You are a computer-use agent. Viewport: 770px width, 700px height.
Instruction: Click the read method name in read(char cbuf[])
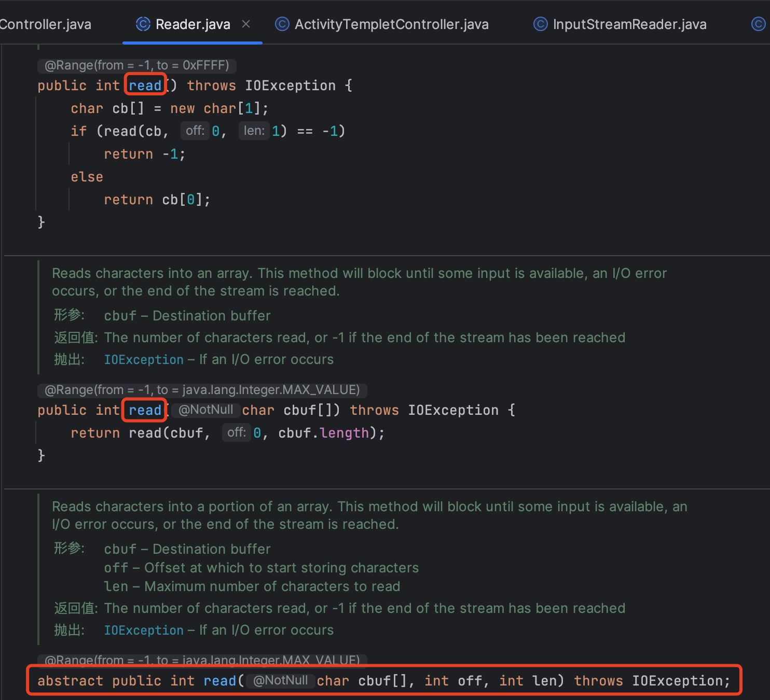tap(145, 410)
